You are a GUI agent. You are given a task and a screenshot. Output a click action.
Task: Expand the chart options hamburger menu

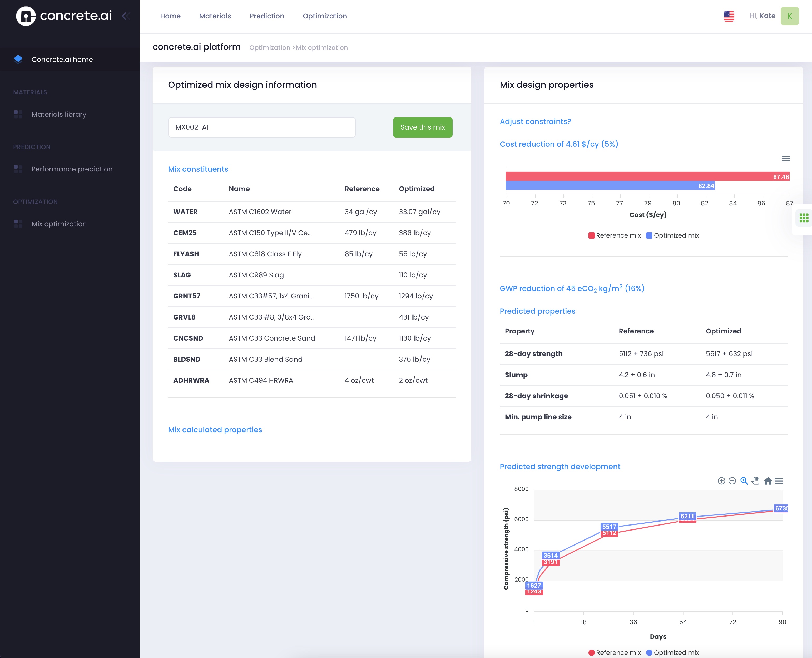click(786, 159)
